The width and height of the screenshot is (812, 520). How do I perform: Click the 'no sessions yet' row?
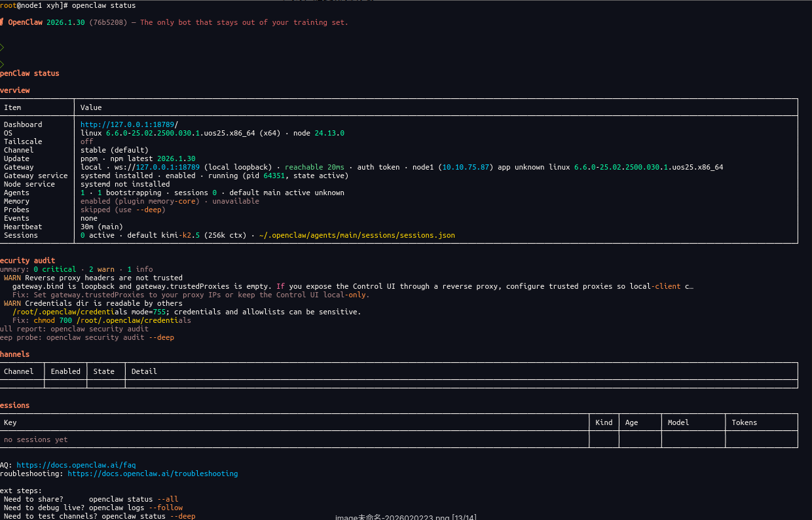coord(35,439)
